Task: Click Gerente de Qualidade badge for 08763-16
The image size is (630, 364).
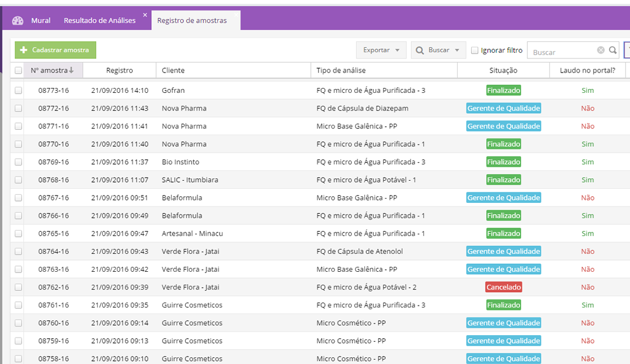Action: [x=503, y=269]
